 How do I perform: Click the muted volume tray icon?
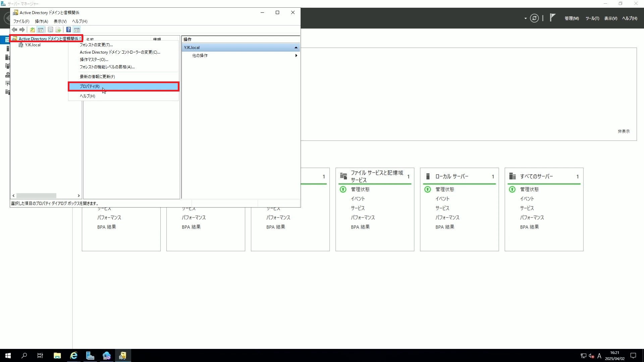tap(591, 356)
